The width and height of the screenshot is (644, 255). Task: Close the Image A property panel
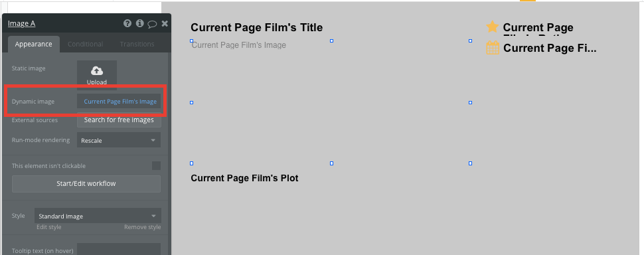click(x=165, y=23)
